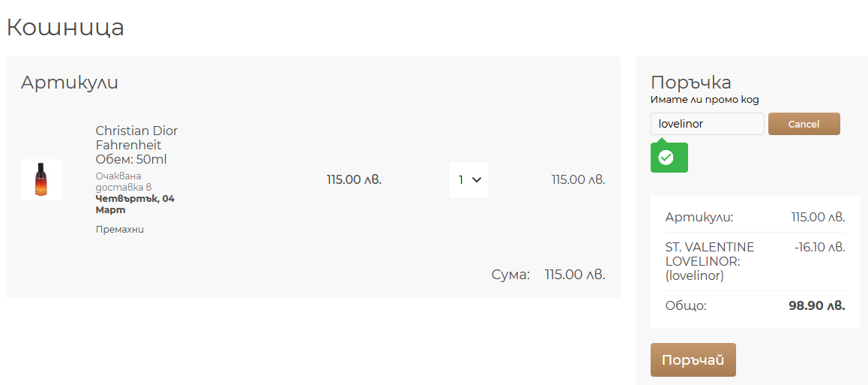Select the -16.10 лв. discount amount

click(x=820, y=247)
